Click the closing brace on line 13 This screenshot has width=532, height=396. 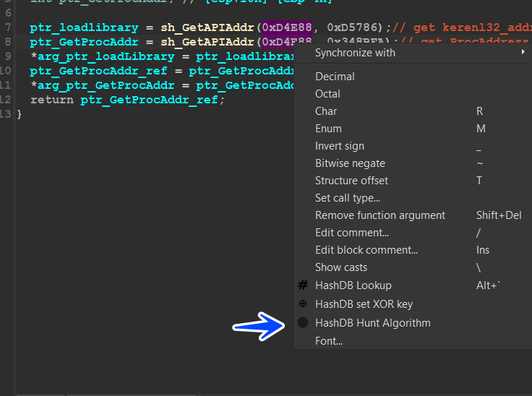point(20,114)
